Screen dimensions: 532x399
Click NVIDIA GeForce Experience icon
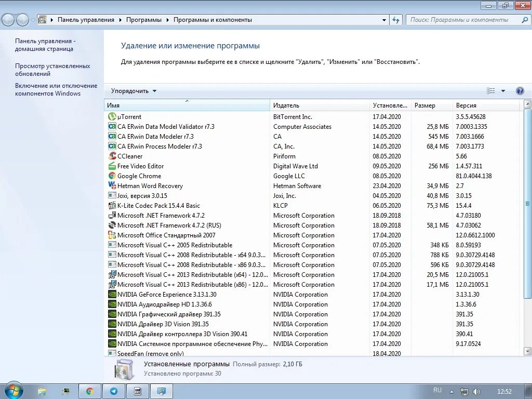click(112, 294)
